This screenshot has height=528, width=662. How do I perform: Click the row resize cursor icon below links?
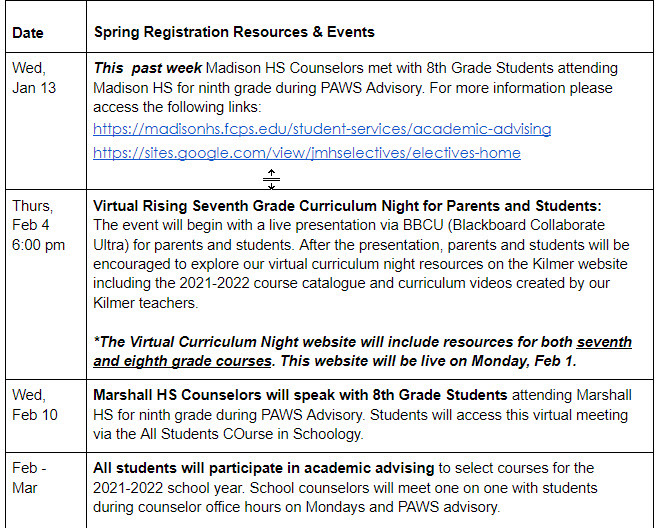pyautogui.click(x=271, y=179)
